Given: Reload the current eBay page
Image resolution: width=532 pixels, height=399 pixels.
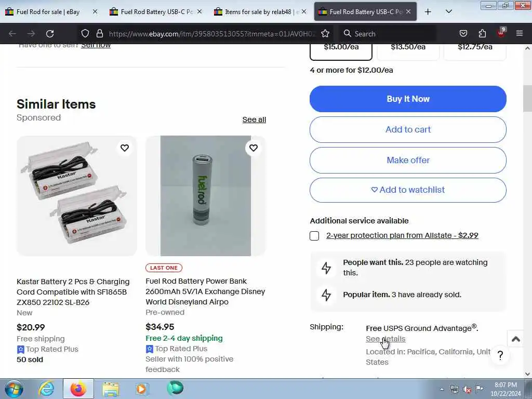Looking at the screenshot, I should coord(50,34).
